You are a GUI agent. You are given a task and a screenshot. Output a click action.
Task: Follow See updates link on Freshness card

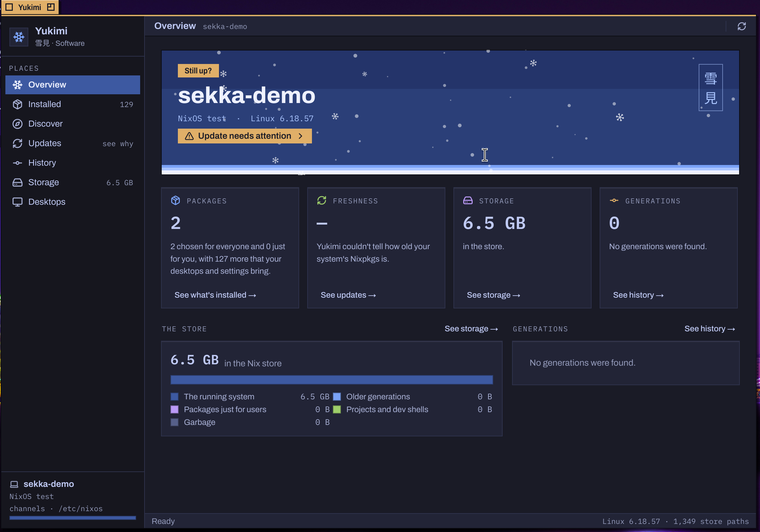click(x=348, y=295)
